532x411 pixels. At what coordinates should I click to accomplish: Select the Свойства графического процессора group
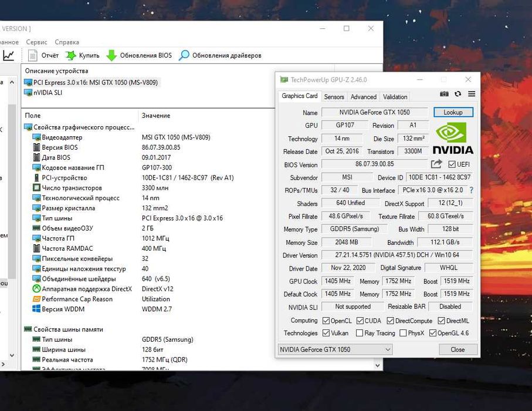pos(79,127)
